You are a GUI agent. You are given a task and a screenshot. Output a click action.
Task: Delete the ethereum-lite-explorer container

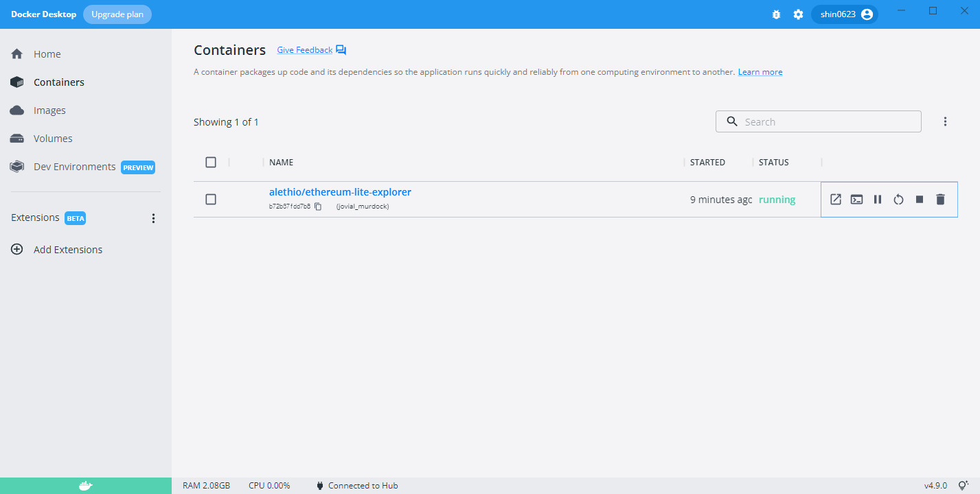coord(941,200)
